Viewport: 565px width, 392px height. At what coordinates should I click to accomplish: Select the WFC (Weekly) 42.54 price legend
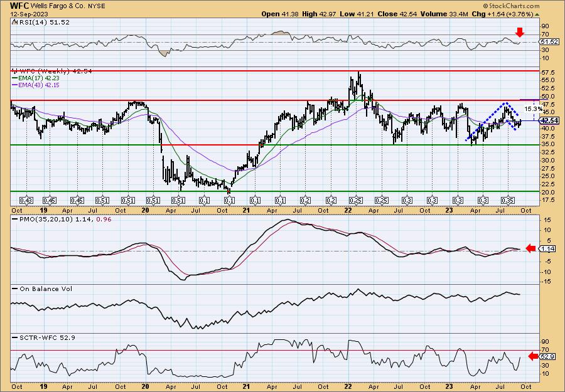(x=52, y=72)
